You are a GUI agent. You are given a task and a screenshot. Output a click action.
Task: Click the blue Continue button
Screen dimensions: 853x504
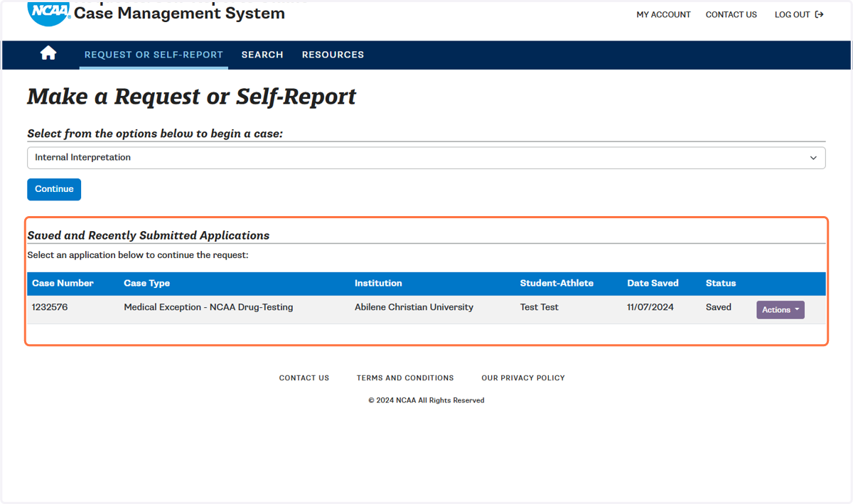(x=54, y=189)
